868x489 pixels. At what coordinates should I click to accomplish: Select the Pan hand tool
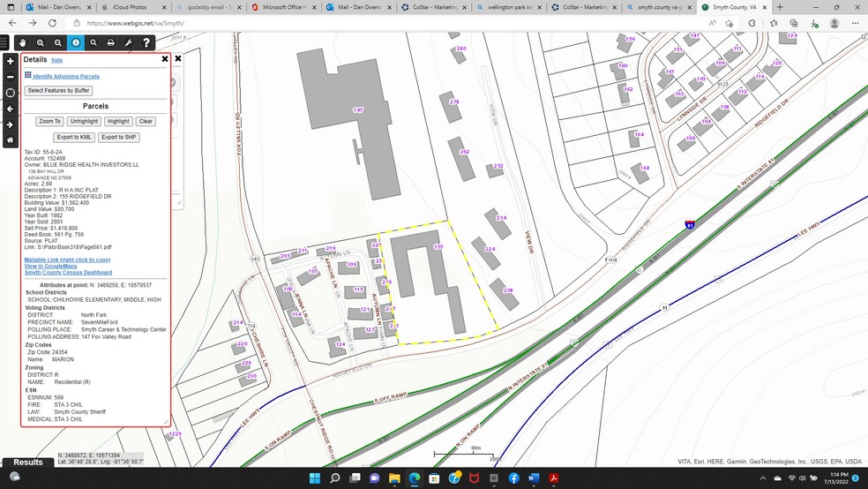click(x=23, y=42)
